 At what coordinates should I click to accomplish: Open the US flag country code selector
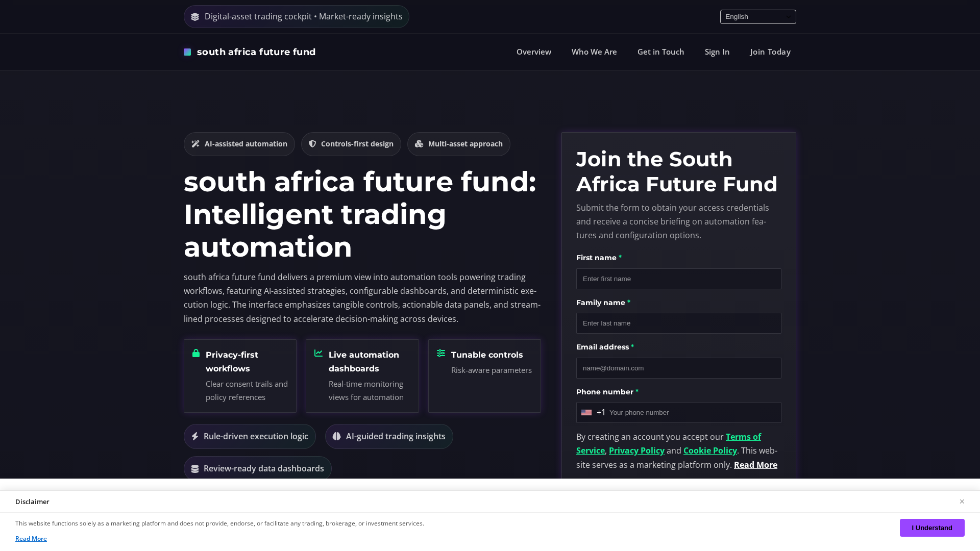(x=593, y=412)
